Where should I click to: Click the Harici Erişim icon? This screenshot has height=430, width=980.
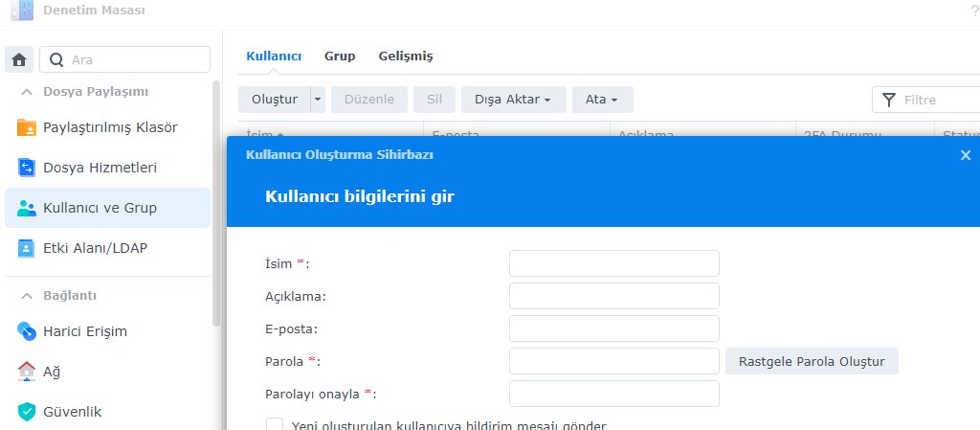(x=27, y=331)
